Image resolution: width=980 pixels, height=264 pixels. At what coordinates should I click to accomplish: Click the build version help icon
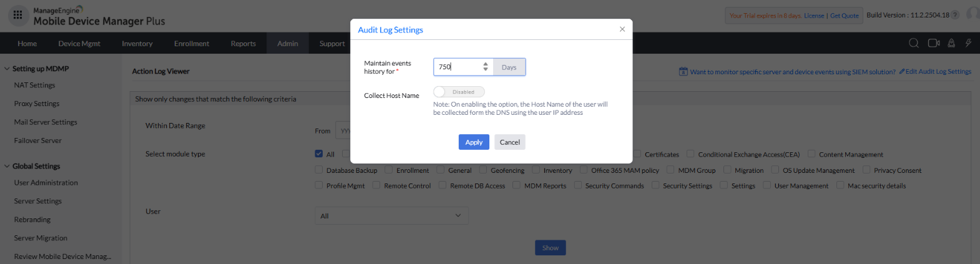click(955, 15)
